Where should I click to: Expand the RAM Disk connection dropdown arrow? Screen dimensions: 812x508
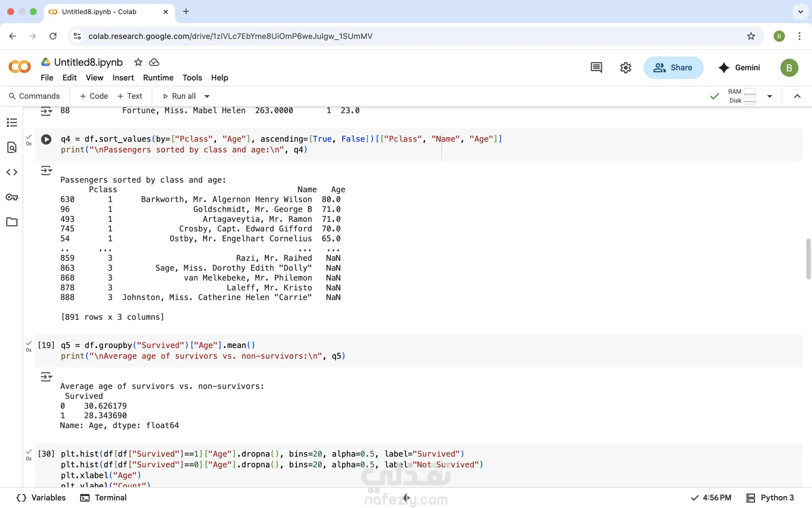click(770, 97)
